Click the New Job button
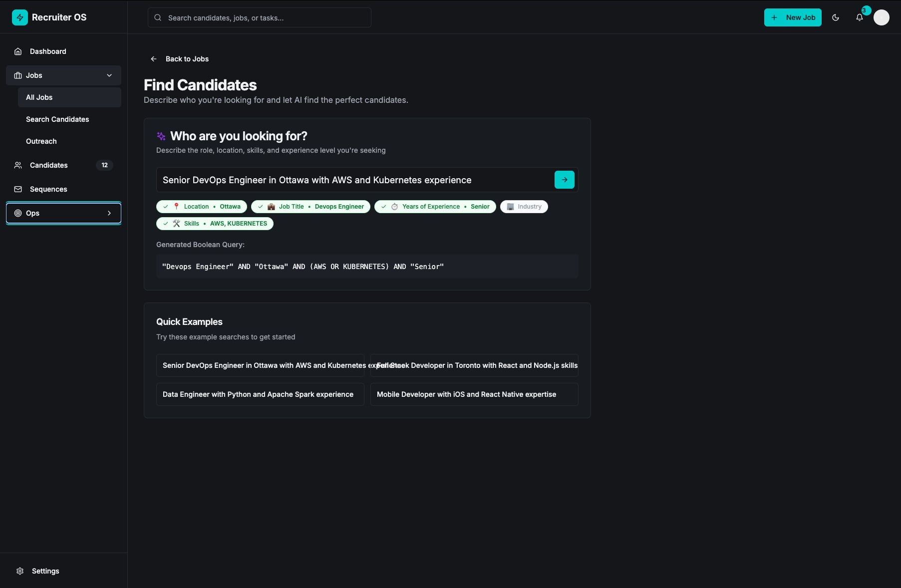901x588 pixels. coord(792,17)
